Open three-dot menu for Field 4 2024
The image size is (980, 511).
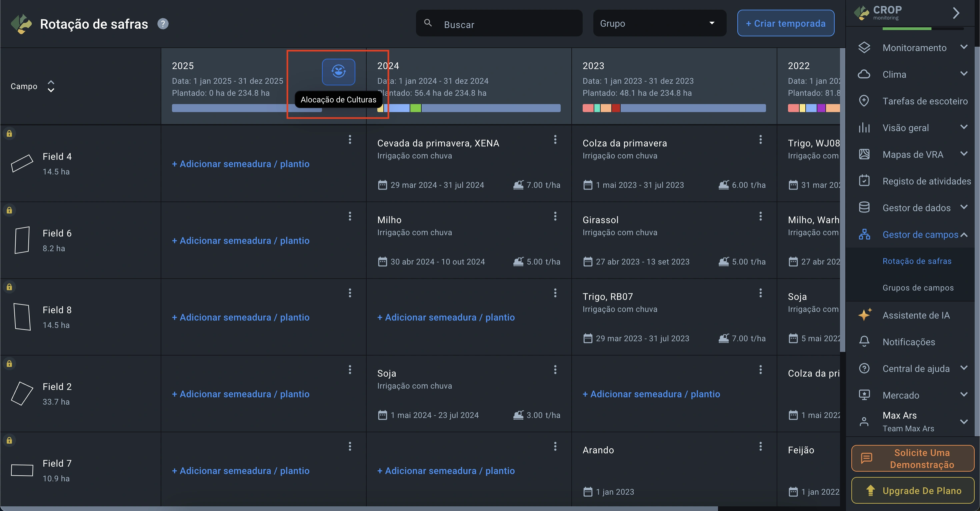click(x=555, y=139)
